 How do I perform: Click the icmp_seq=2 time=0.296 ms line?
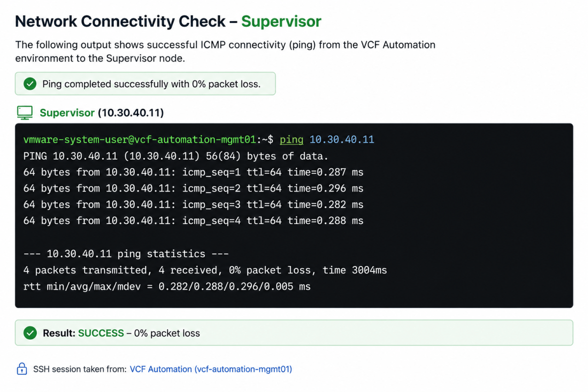coord(194,189)
